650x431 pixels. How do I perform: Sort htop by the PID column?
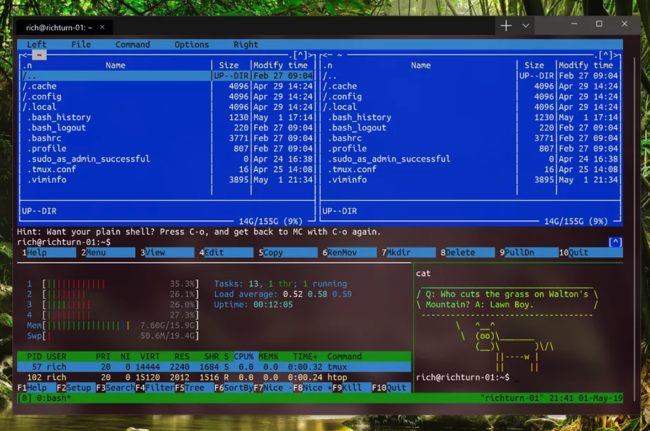[34, 356]
